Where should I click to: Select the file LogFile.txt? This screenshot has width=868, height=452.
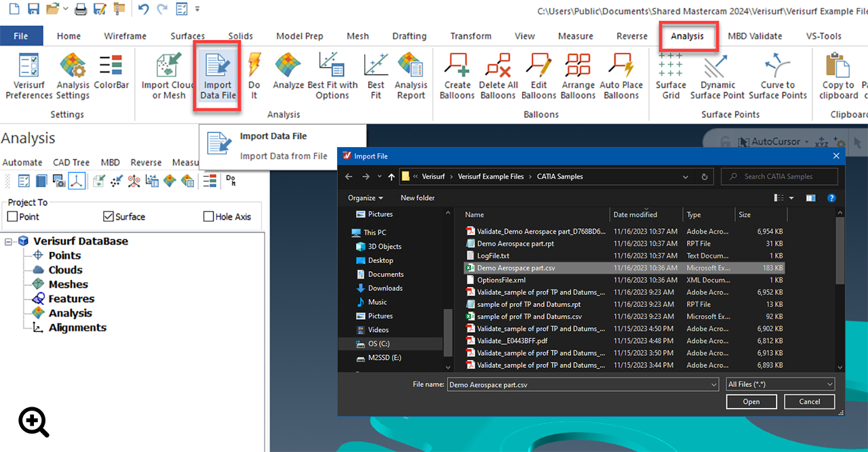click(493, 256)
